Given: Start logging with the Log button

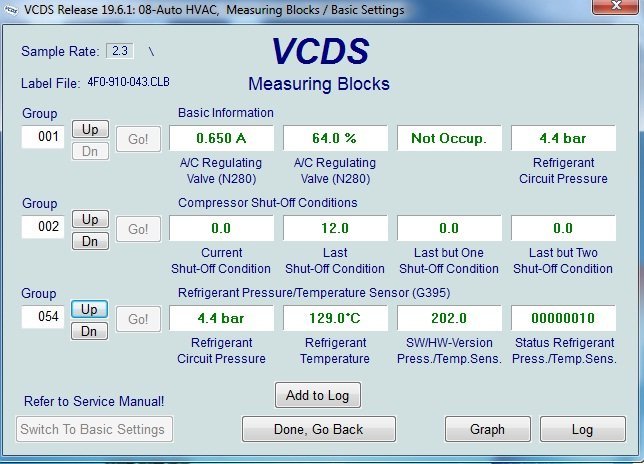Looking at the screenshot, I should 582,429.
